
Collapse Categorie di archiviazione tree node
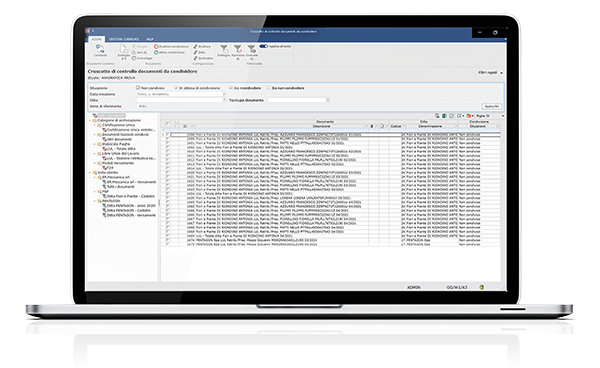tap(90, 120)
